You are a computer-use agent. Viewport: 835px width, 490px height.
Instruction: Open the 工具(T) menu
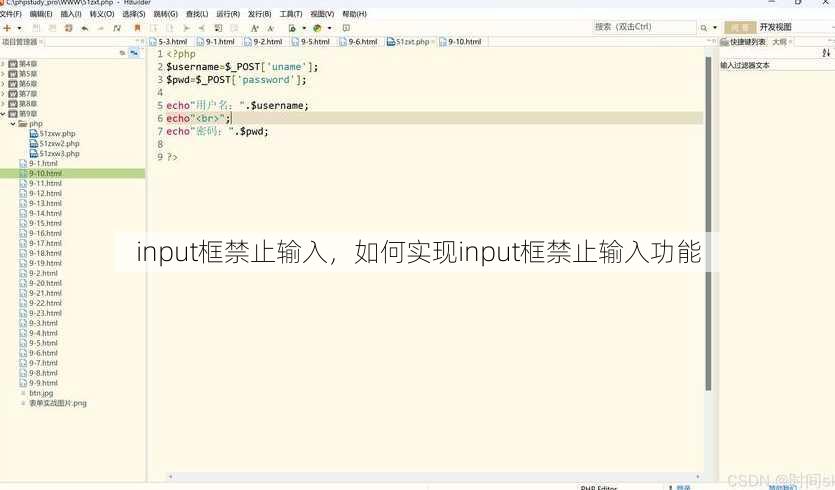[x=291, y=14]
